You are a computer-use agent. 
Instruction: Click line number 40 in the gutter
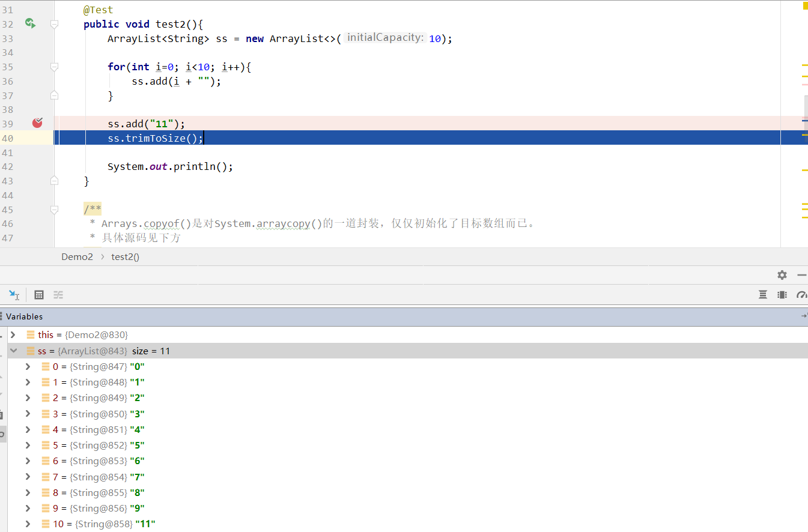(7, 138)
